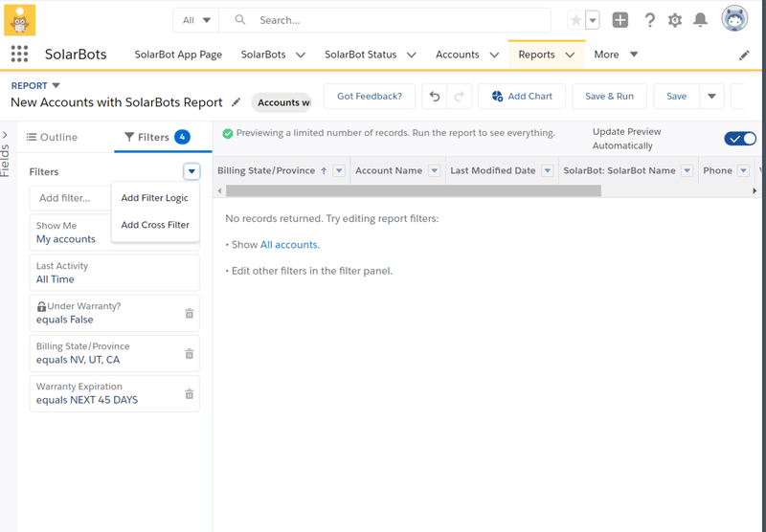The image size is (766, 532).
Task: Click the green preview status checkmark
Action: 228,133
